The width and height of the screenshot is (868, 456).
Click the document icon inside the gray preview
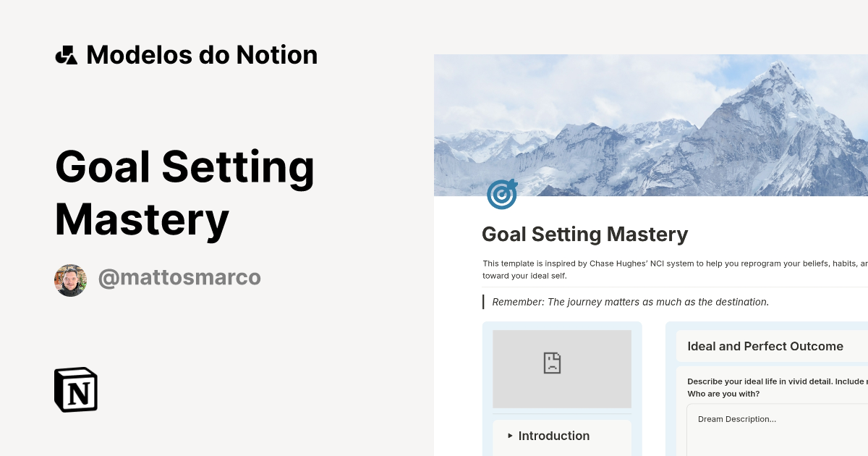tap(552, 363)
